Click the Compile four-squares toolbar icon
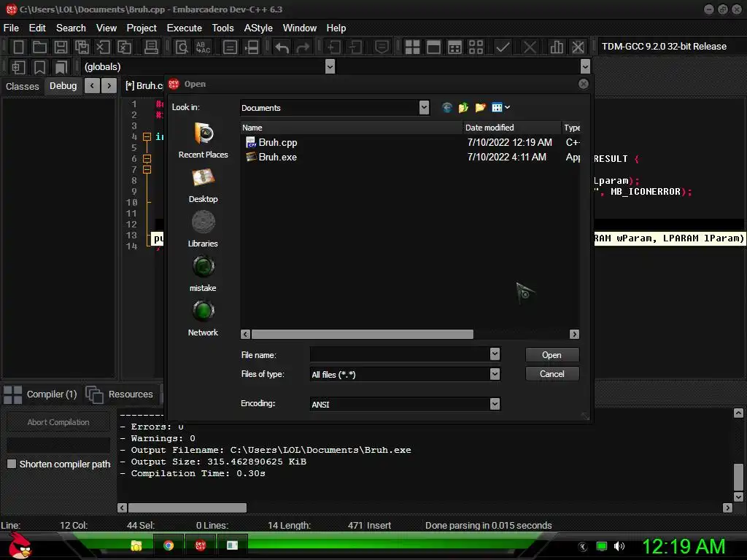The width and height of the screenshot is (747, 560). click(x=412, y=47)
